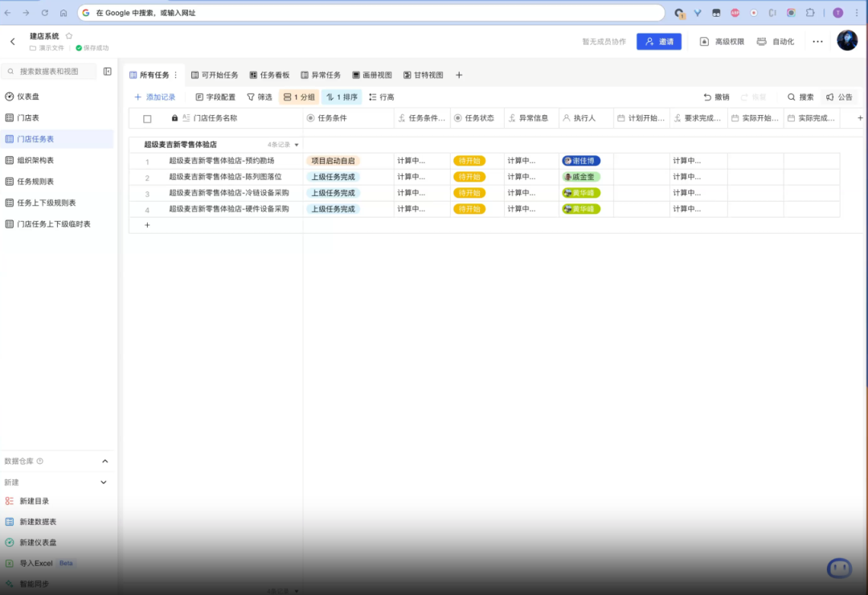This screenshot has width=868, height=595.
Task: Click 添加记录 to add a record
Action: point(154,97)
